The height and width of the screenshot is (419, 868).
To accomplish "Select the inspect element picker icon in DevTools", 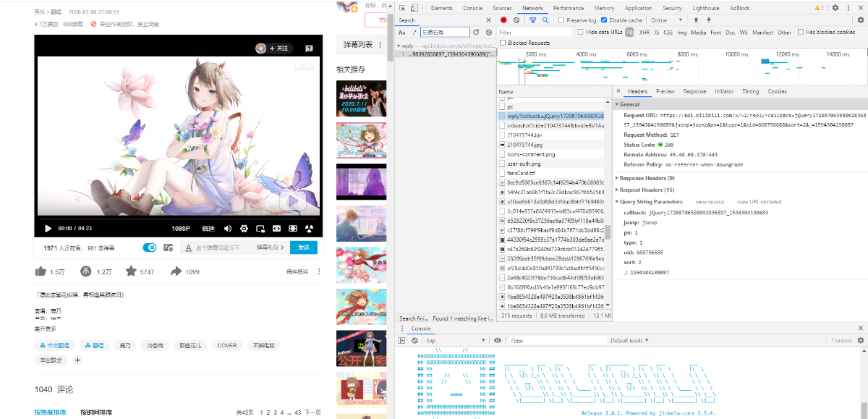I will coord(402,8).
